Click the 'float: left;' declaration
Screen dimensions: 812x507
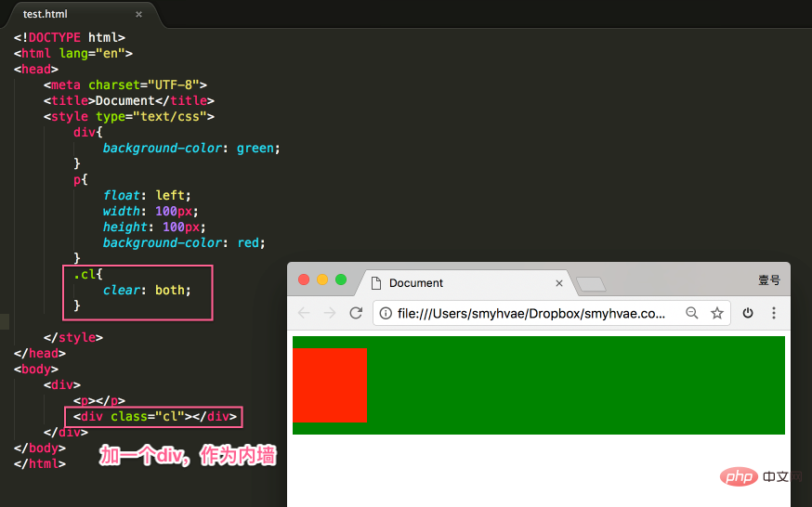pos(147,196)
